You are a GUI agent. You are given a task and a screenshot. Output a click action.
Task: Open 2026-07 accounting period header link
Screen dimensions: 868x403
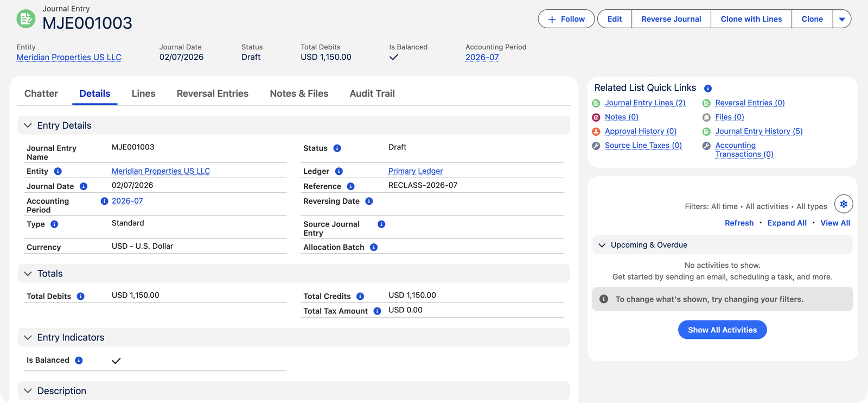click(x=482, y=58)
